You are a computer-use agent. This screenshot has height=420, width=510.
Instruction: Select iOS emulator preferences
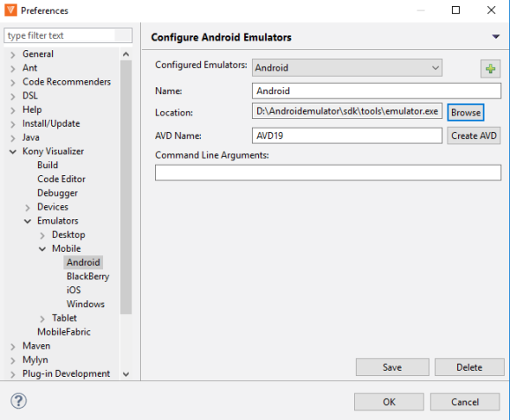[x=73, y=290]
